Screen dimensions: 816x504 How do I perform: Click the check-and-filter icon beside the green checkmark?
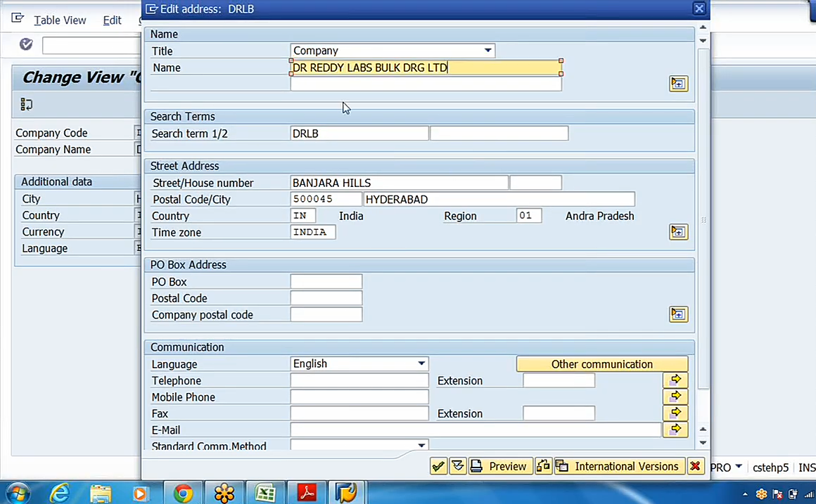coord(458,466)
